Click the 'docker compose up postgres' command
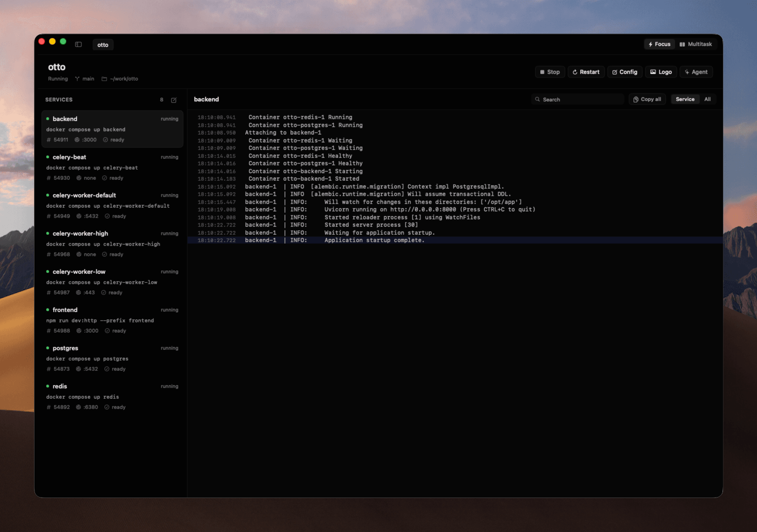Screen dimensions: 757x532 (x=87, y=359)
